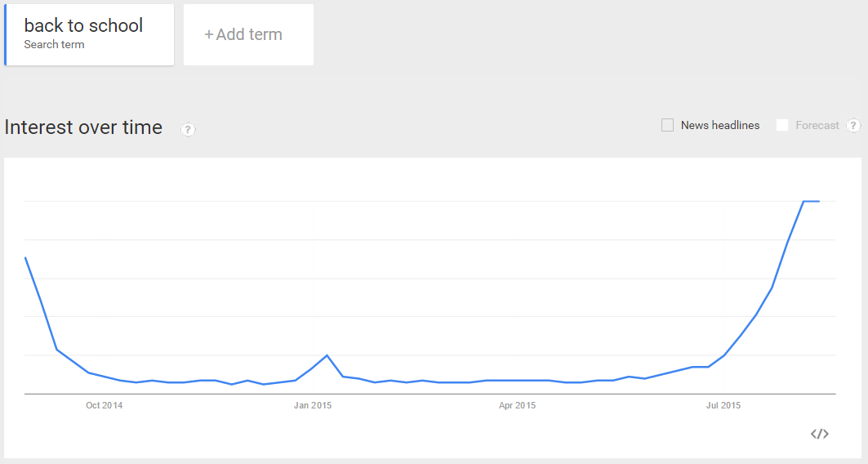
Task: Open the help icon next to Forecast
Action: point(853,126)
